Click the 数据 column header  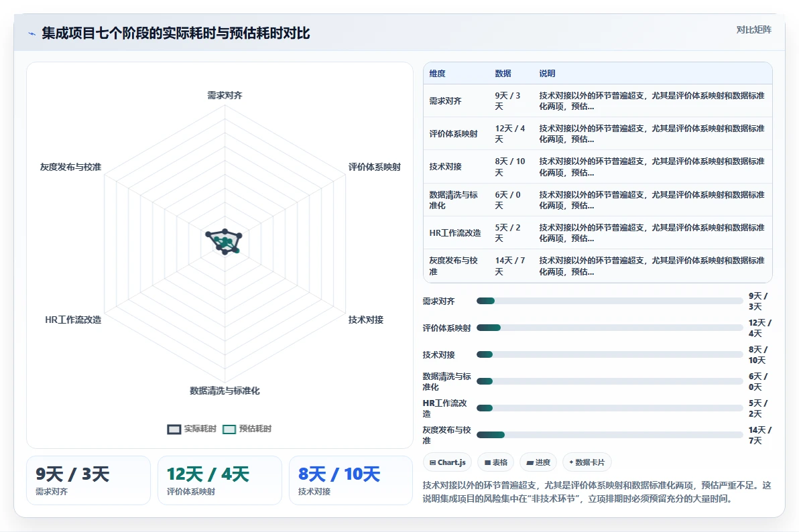(x=503, y=74)
